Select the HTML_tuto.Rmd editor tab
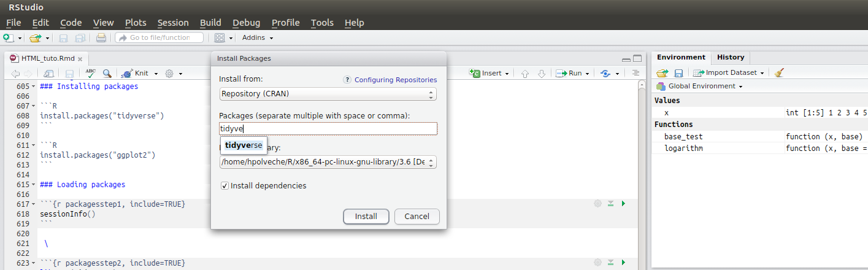Viewport: 868px width, 270px height. [45, 59]
